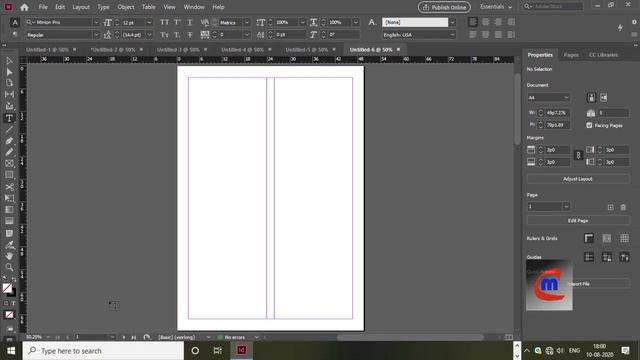This screenshot has width=640, height=360.
Task: Select the Direct Selection tool
Action: 9,72
